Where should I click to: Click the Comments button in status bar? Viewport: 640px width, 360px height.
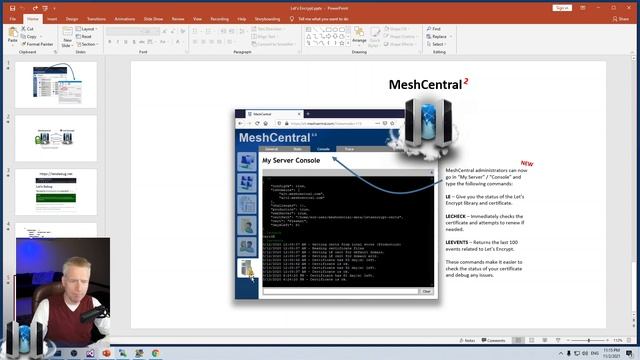(493, 340)
